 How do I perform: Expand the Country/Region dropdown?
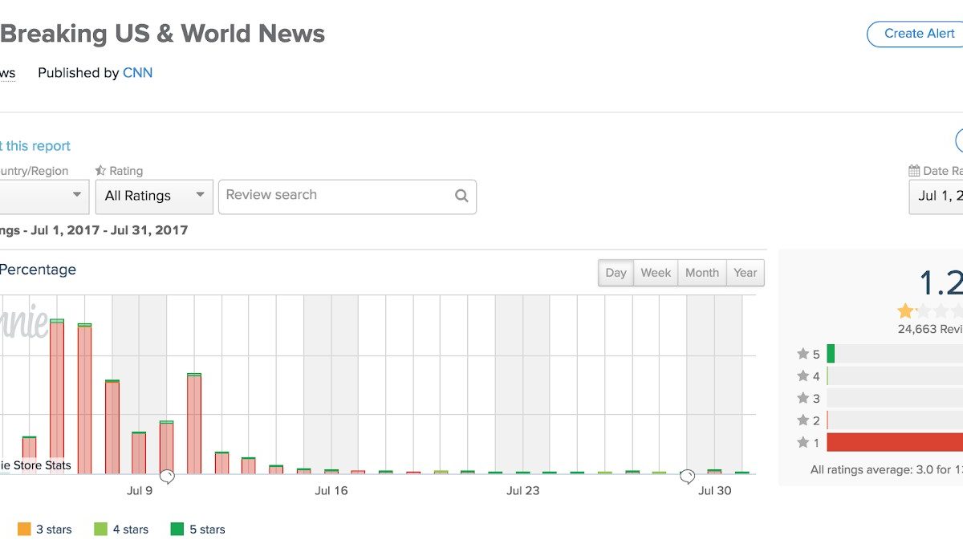(44, 197)
